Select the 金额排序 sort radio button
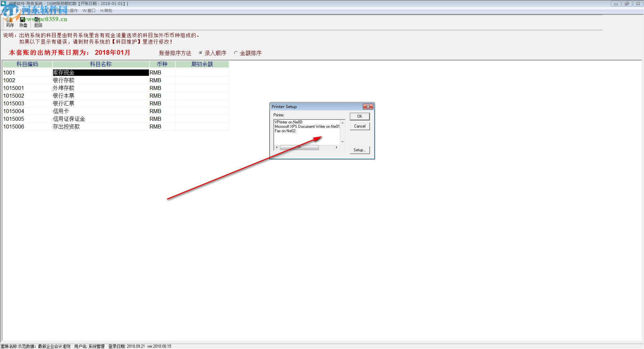 236,53
